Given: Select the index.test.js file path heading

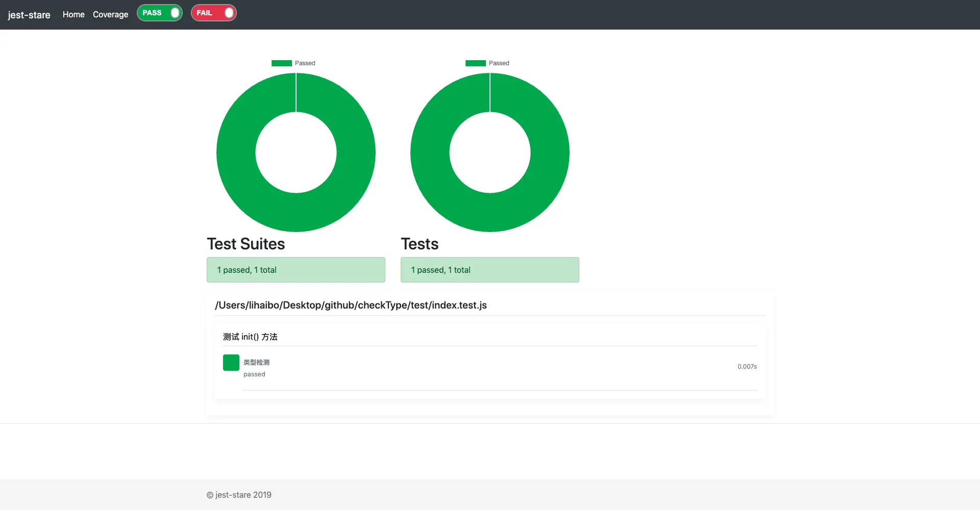Looking at the screenshot, I should coord(351,305).
